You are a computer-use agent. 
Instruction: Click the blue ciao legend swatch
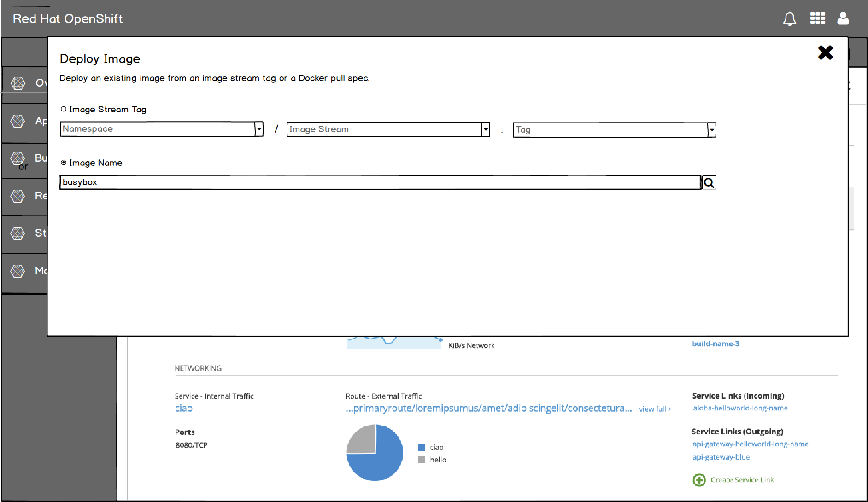coord(422,448)
